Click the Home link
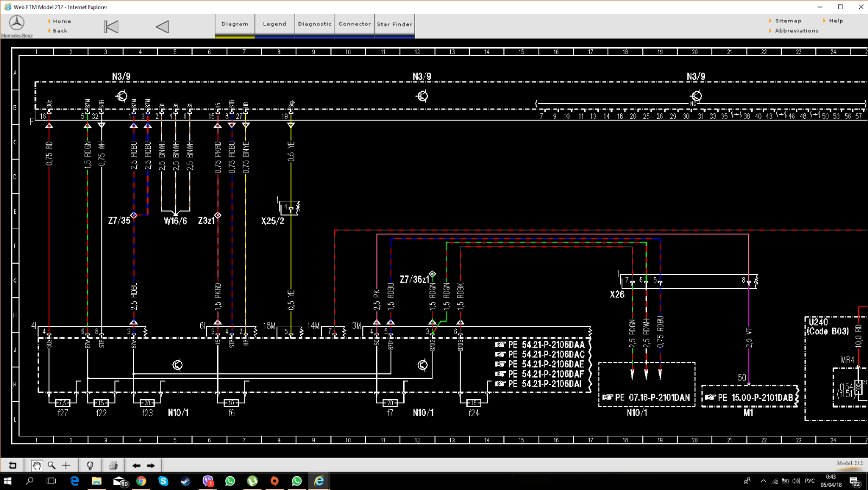Image resolution: width=868 pixels, height=490 pixels. (x=62, y=21)
